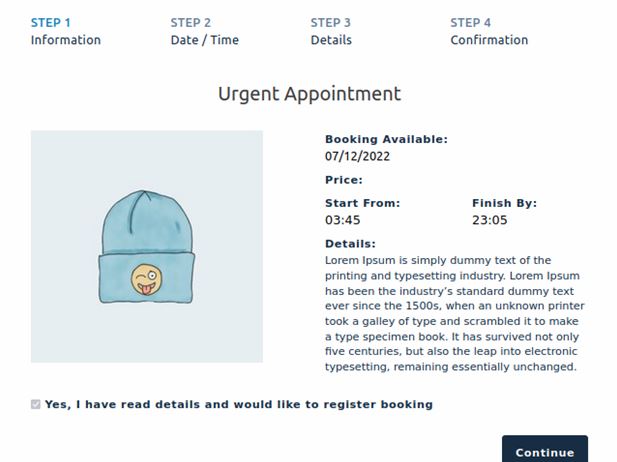Click the winking emoji on the beanie
The image size is (617, 462).
[x=146, y=279]
